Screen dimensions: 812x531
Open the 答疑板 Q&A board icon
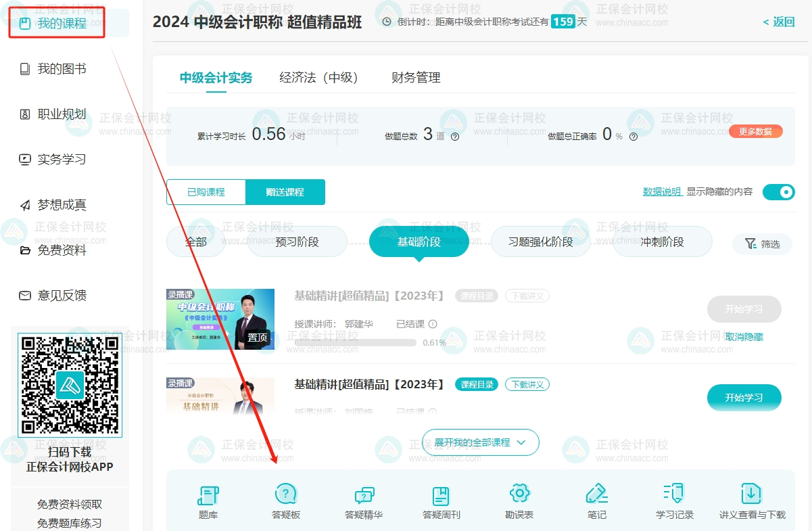tap(285, 499)
